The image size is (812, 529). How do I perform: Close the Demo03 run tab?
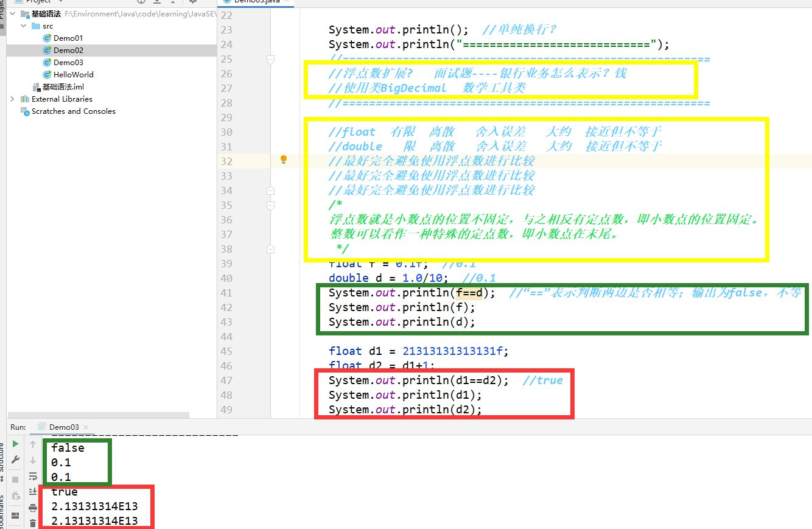(x=86, y=427)
